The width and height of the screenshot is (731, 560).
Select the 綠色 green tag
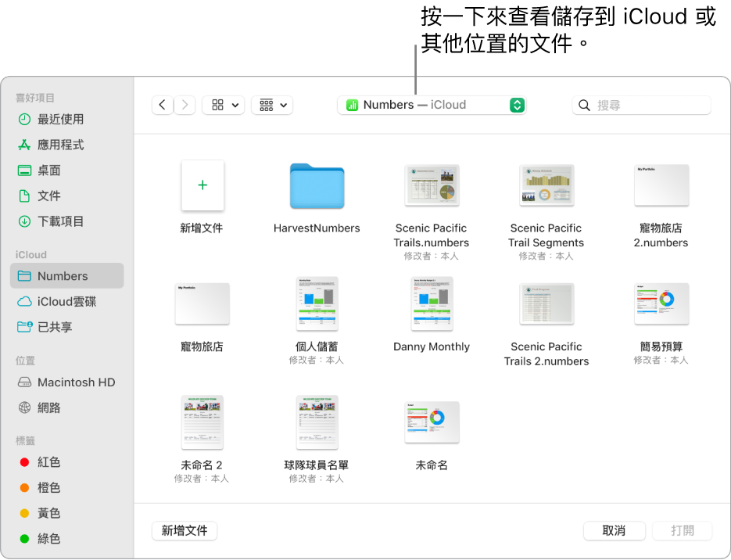click(48, 539)
